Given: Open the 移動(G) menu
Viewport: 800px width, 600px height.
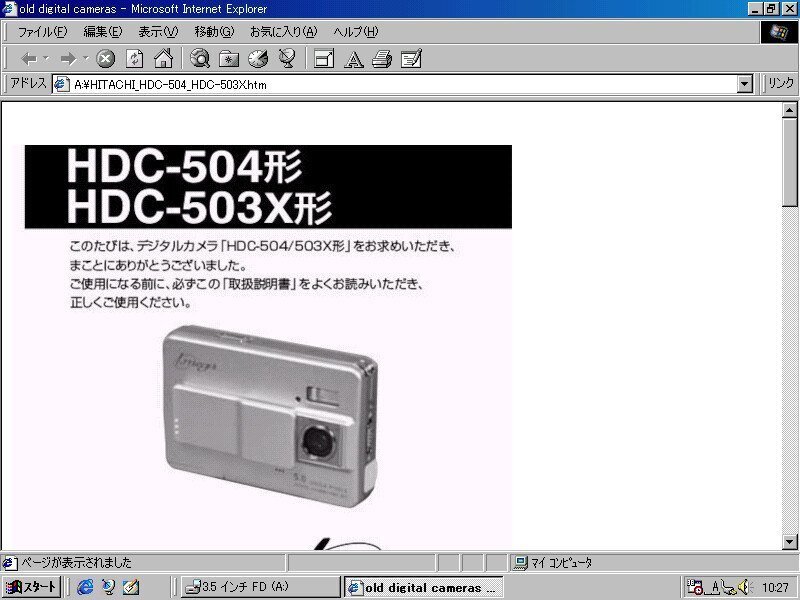Looking at the screenshot, I should [x=214, y=32].
